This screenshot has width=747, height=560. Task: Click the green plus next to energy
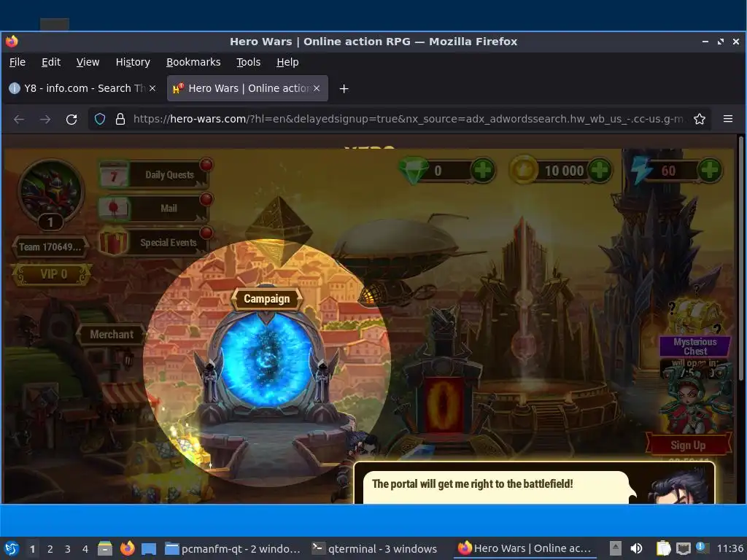710,171
